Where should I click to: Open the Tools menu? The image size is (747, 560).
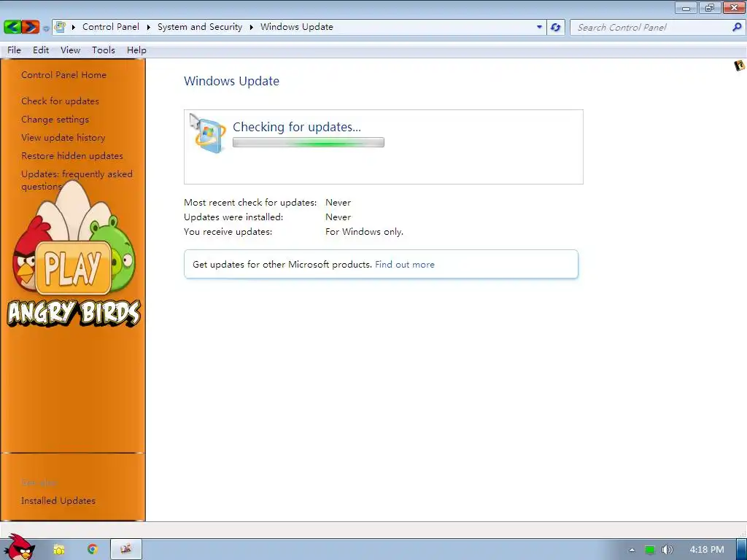tap(104, 50)
